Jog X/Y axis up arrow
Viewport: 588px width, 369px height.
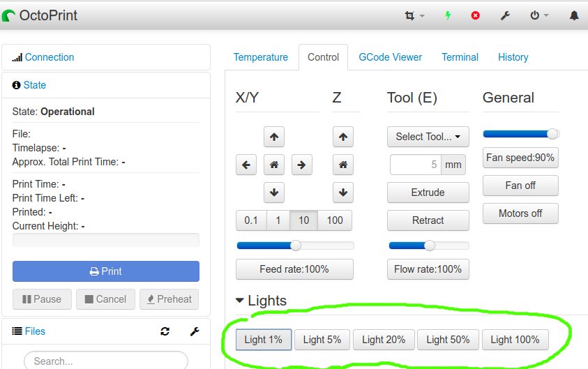pyautogui.click(x=274, y=137)
